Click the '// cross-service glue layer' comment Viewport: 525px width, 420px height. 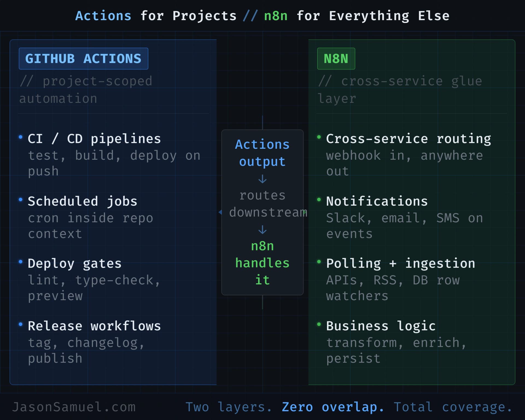tap(400, 90)
